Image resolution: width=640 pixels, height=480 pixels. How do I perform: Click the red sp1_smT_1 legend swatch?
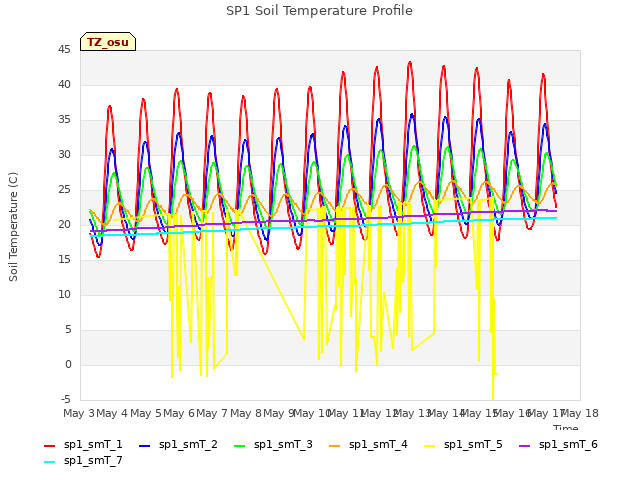click(49, 446)
